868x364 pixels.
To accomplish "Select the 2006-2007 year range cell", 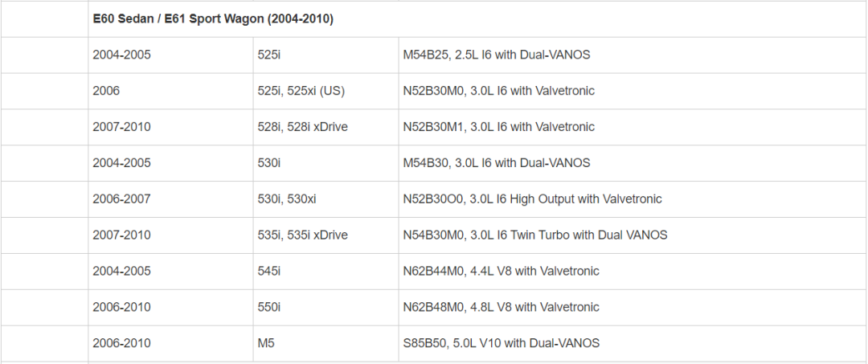I will (x=121, y=199).
